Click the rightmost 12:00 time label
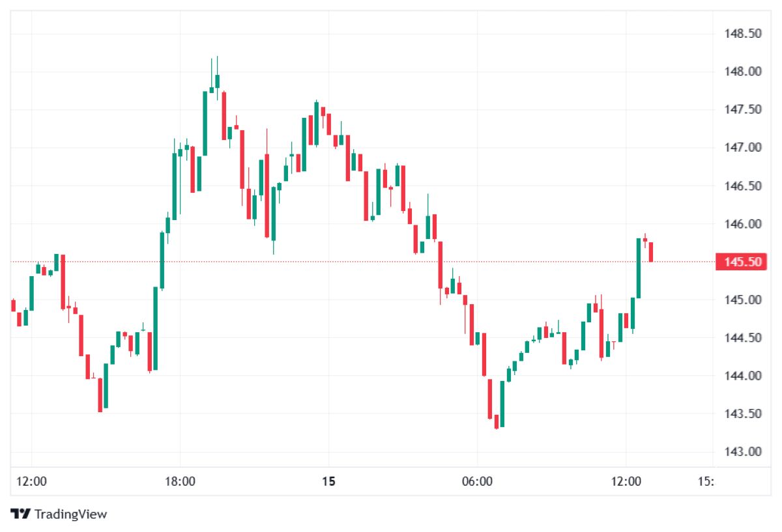Image resolution: width=782 pixels, height=532 pixels. point(625,482)
